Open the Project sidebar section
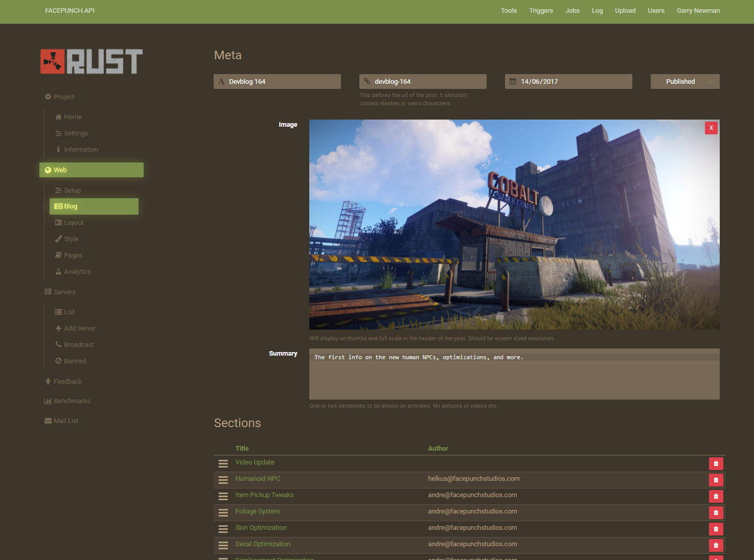This screenshot has height=560, width=754. click(59, 97)
